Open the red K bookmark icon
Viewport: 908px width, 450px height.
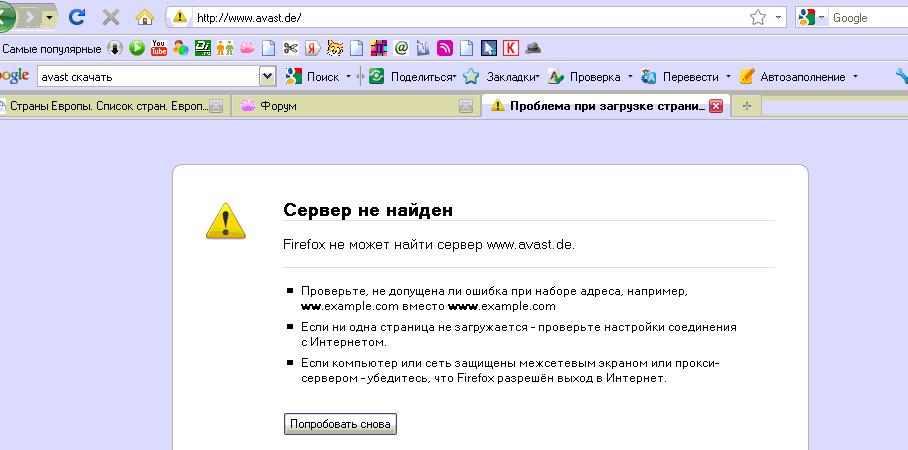click(511, 47)
